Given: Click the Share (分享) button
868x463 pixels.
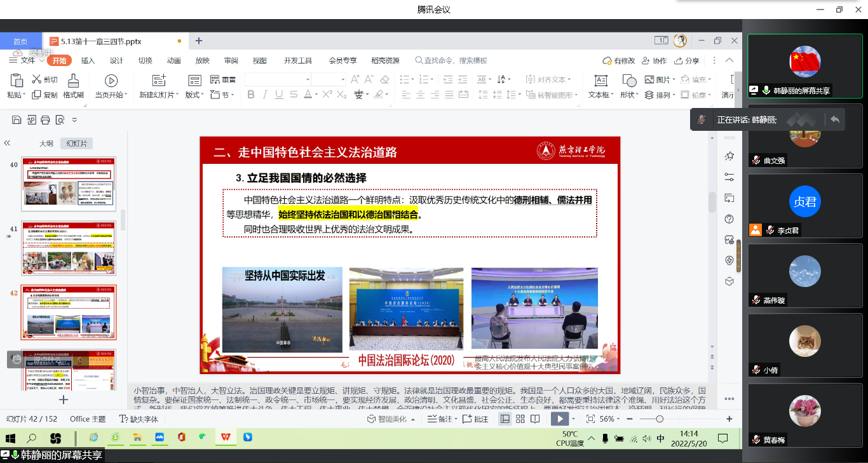Looking at the screenshot, I should pyautogui.click(x=687, y=61).
